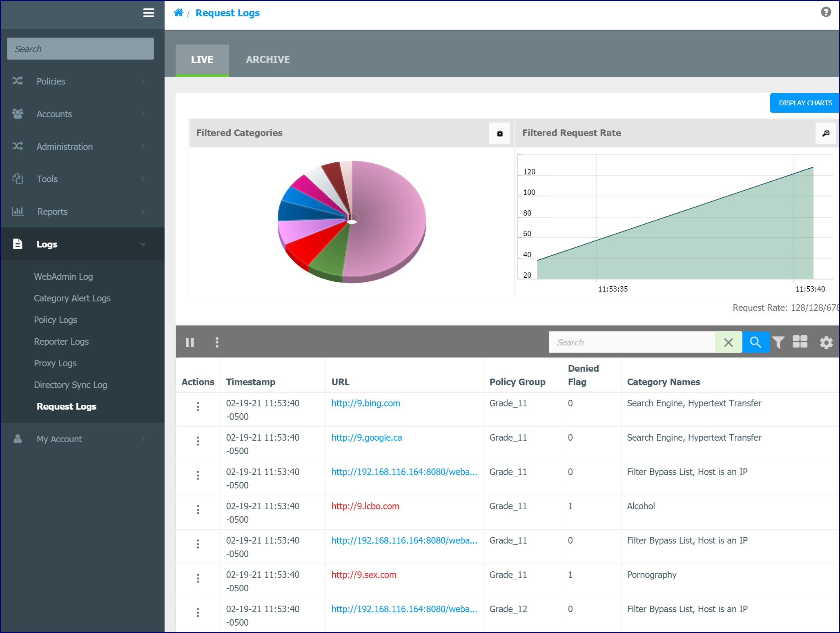Click the DISPLAY CHARTS button
The height and width of the screenshot is (633, 840).
[x=805, y=103]
